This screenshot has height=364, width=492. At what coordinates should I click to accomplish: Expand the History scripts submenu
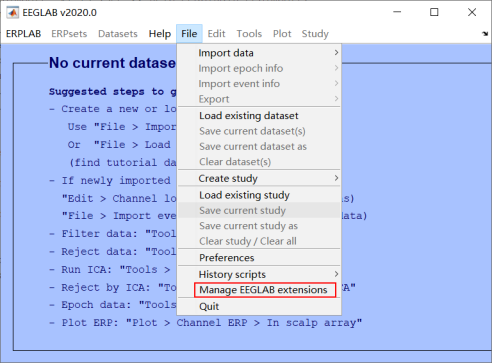259,274
